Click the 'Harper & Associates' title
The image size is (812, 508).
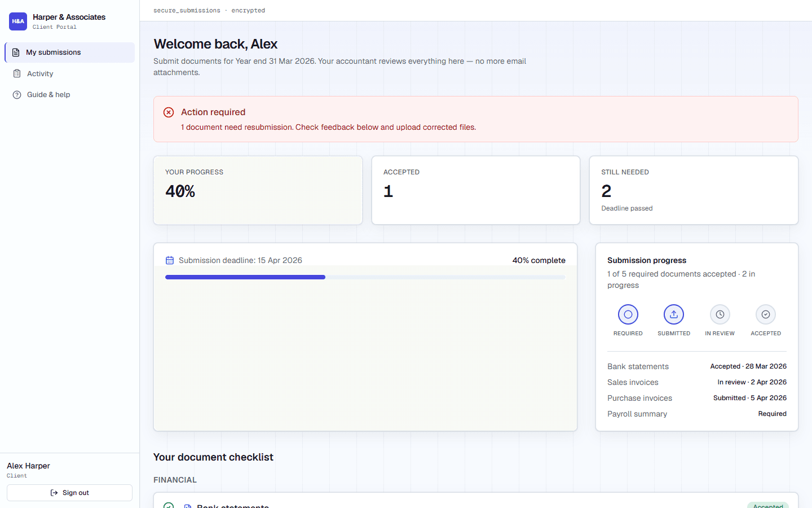(69, 17)
